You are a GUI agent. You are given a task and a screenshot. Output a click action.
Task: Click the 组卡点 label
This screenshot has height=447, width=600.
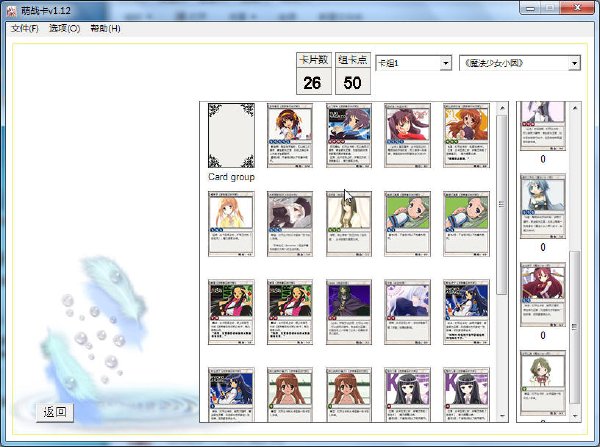[353, 60]
